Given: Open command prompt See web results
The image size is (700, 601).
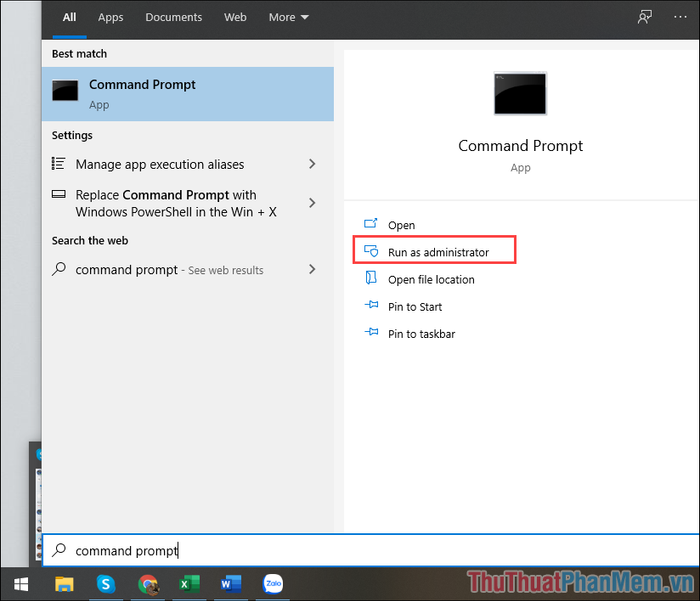Looking at the screenshot, I should pos(188,270).
